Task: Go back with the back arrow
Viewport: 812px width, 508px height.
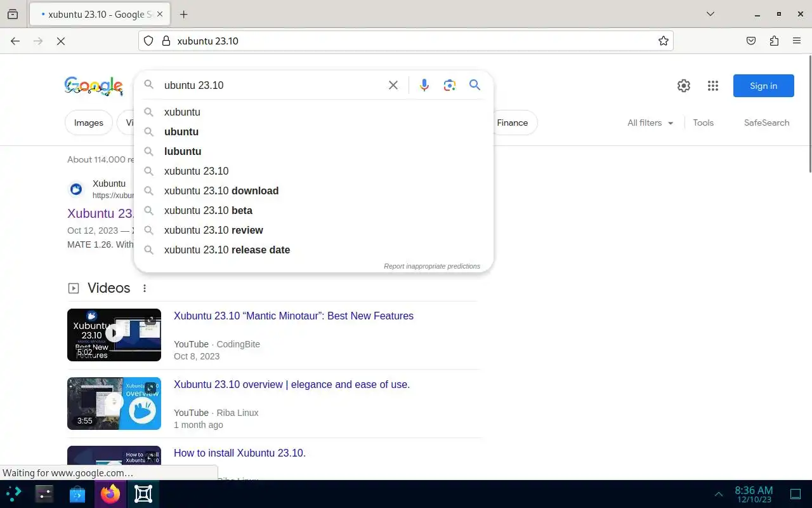Action: click(x=15, y=41)
